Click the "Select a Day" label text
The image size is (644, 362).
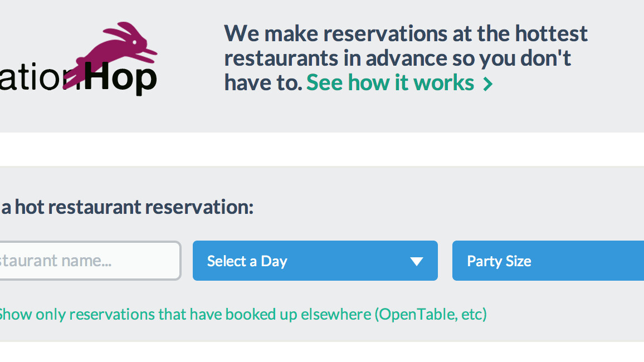pos(247,261)
